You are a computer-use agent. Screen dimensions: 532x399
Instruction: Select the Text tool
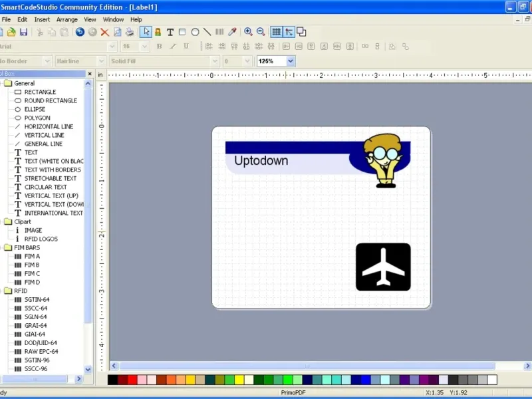coord(170,32)
